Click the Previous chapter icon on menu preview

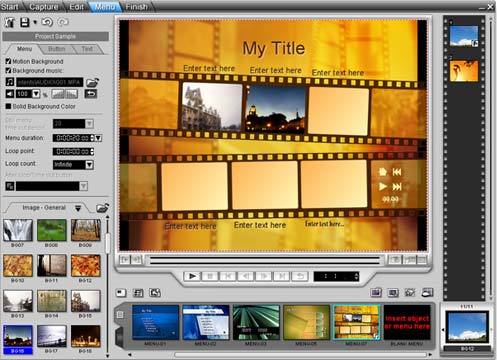point(397,172)
